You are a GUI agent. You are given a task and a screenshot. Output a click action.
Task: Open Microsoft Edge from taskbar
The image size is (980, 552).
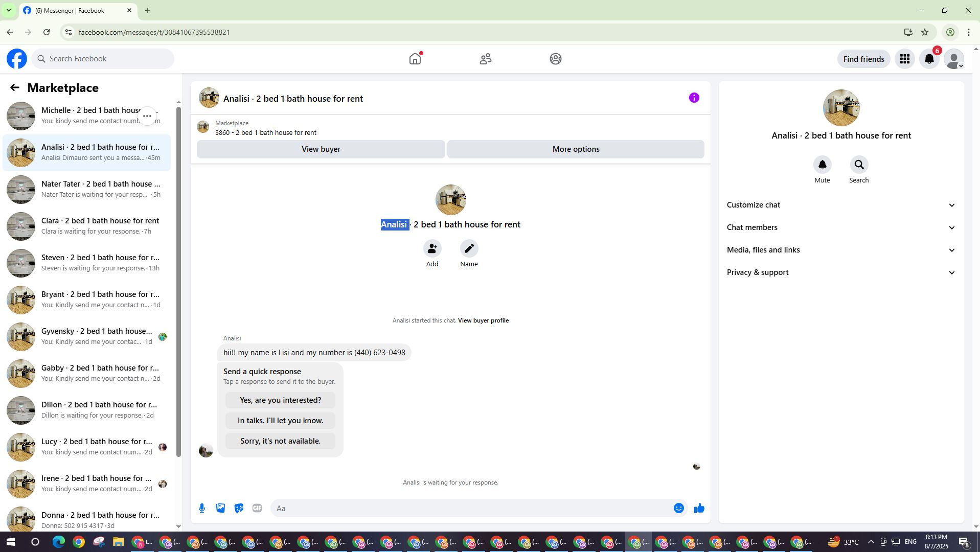59,542
